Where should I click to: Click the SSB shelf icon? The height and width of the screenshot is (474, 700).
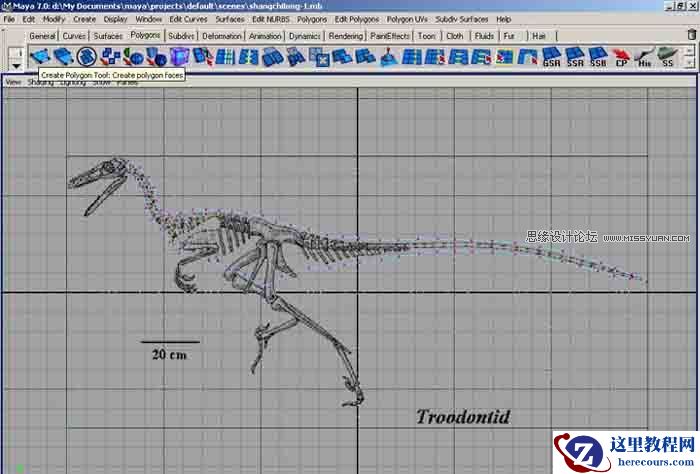[x=598, y=57]
